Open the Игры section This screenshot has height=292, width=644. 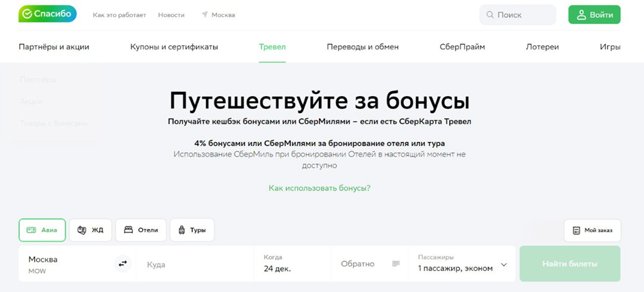tap(610, 47)
